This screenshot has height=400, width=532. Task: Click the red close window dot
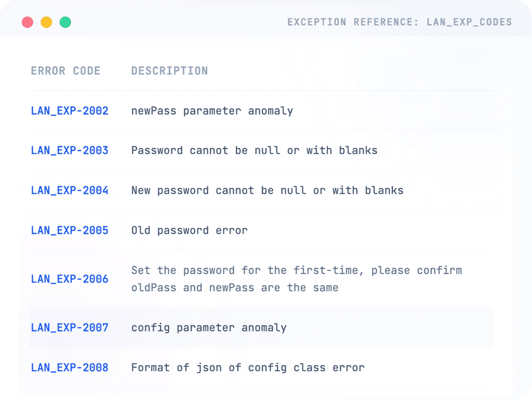coord(28,22)
